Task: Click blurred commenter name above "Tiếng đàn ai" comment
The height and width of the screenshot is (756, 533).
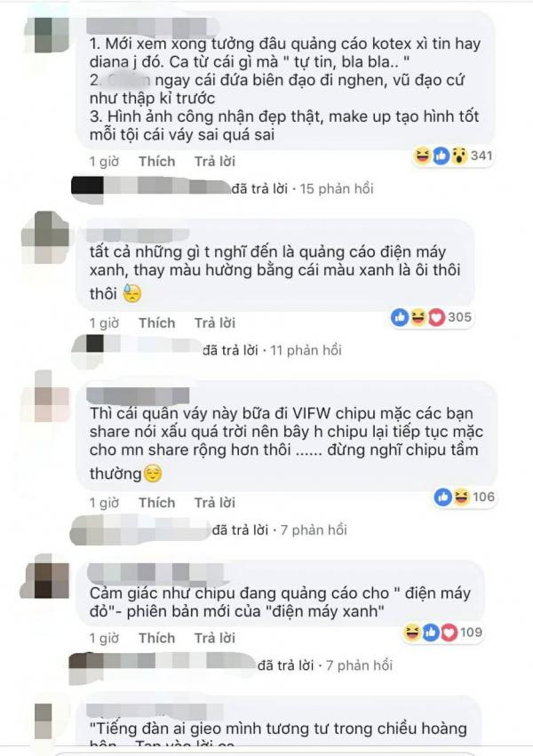Action: 155,710
